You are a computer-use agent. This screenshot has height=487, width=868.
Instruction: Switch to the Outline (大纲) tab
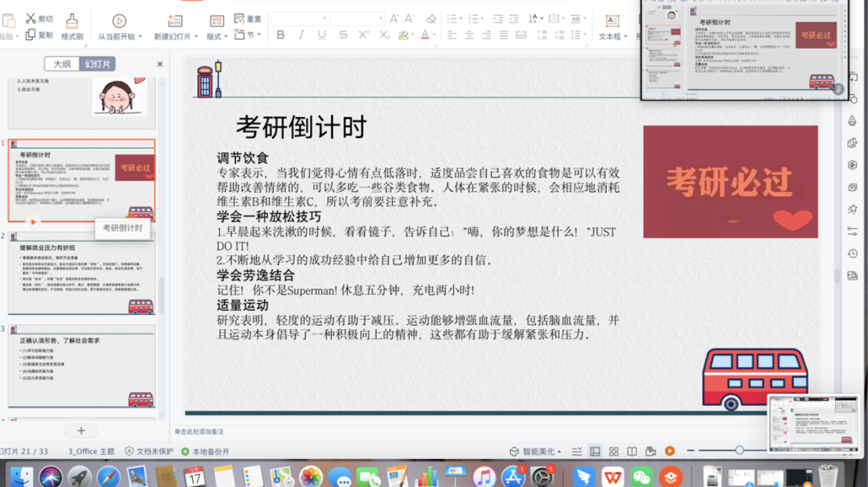coord(62,64)
